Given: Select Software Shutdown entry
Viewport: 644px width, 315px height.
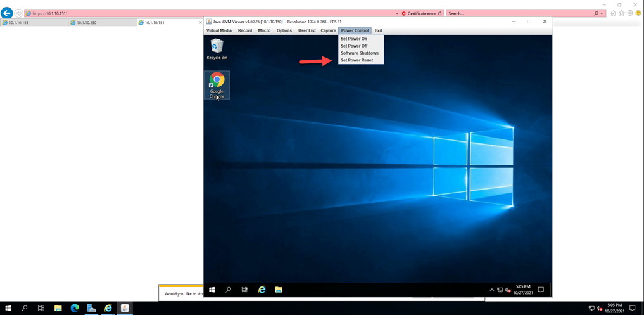Looking at the screenshot, I should 360,53.
